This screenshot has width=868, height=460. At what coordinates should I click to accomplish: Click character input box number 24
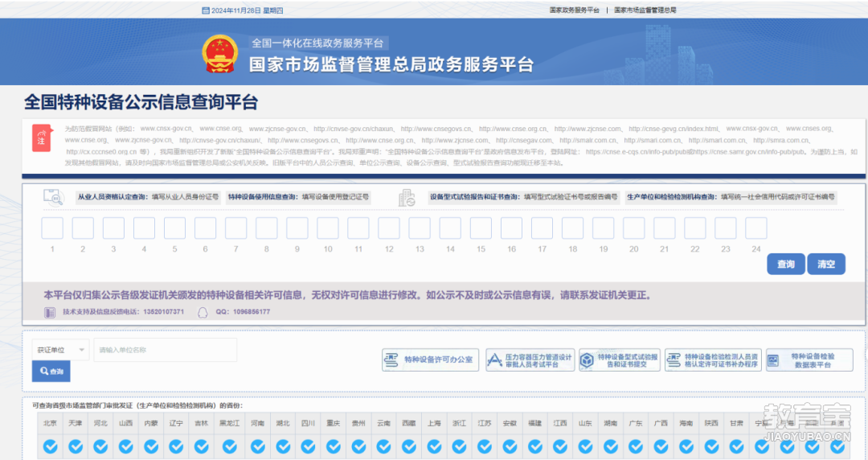tap(756, 228)
